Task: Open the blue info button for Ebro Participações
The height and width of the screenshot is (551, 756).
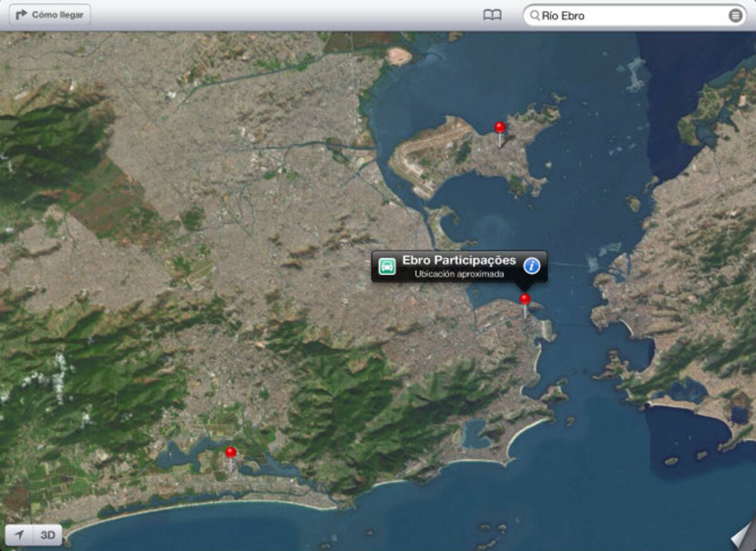Action: pyautogui.click(x=532, y=266)
